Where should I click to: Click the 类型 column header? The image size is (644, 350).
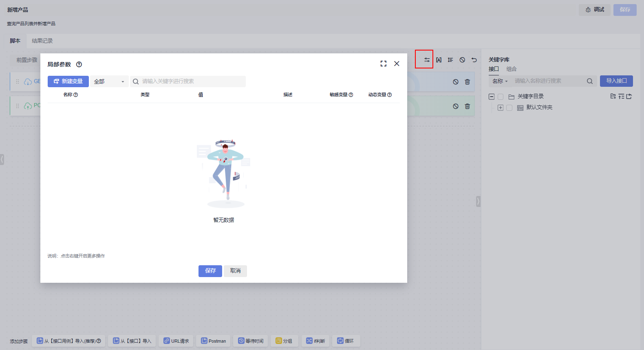point(145,95)
